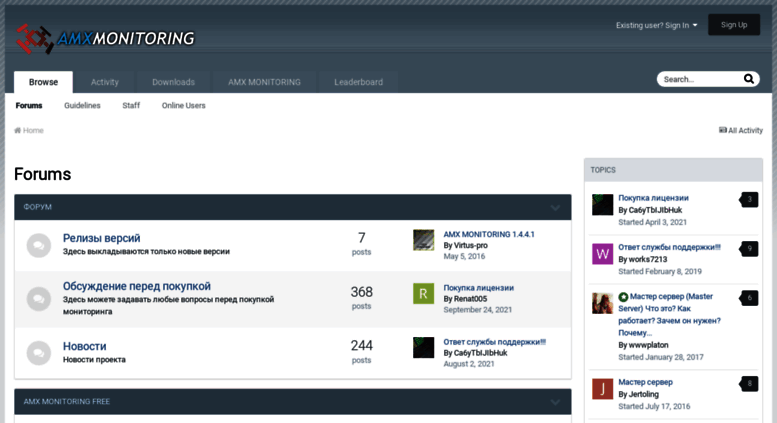The height and width of the screenshot is (423, 777).
Task: Open Virtus-pro user profile link
Action: coord(471,245)
